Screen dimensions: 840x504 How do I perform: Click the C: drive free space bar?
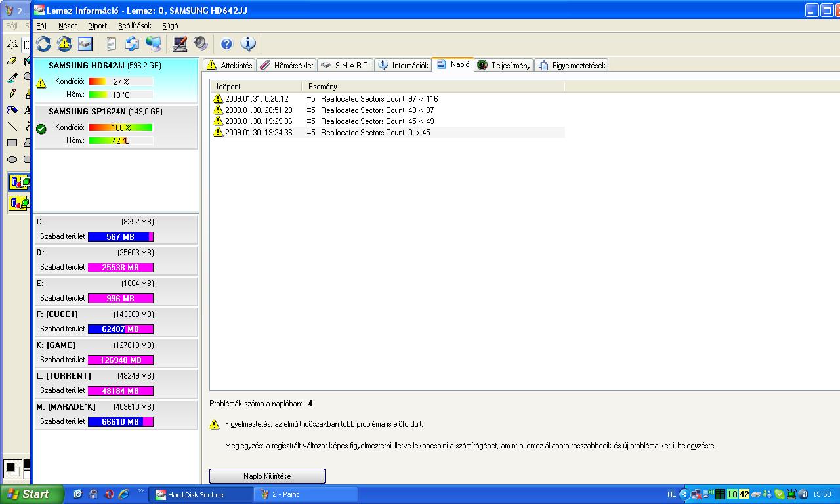pyautogui.click(x=121, y=237)
